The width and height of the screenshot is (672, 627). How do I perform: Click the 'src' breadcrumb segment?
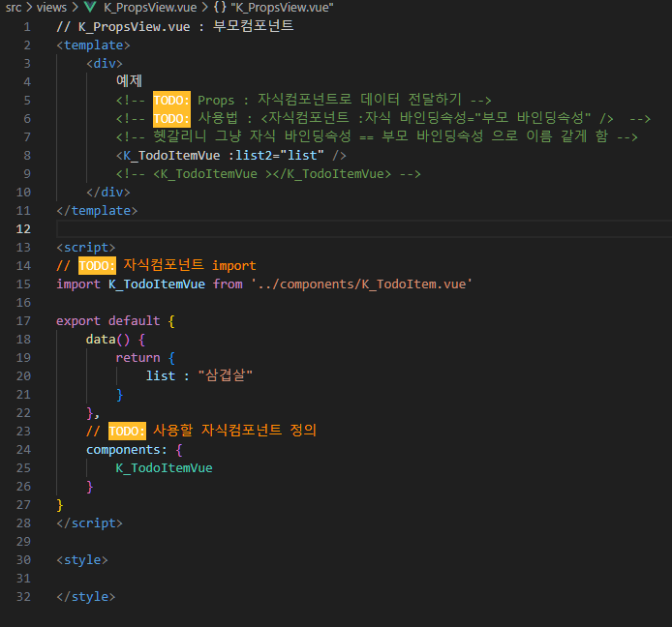(x=14, y=8)
